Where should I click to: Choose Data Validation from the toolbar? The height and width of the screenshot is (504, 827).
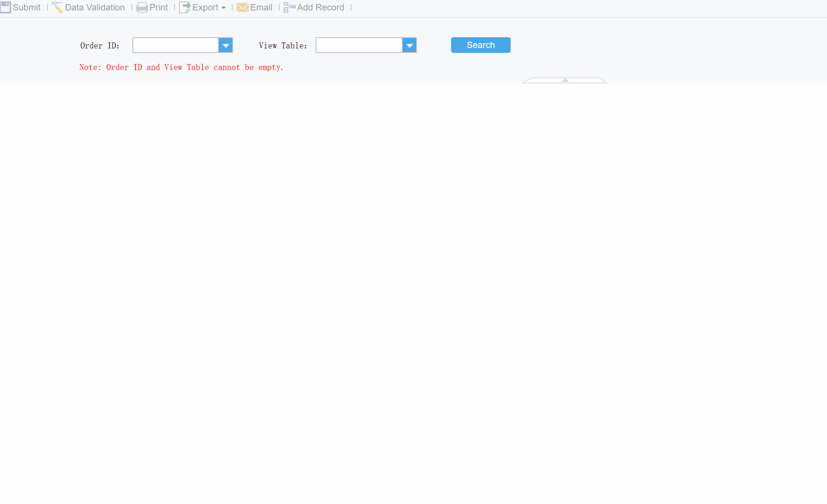pos(95,7)
